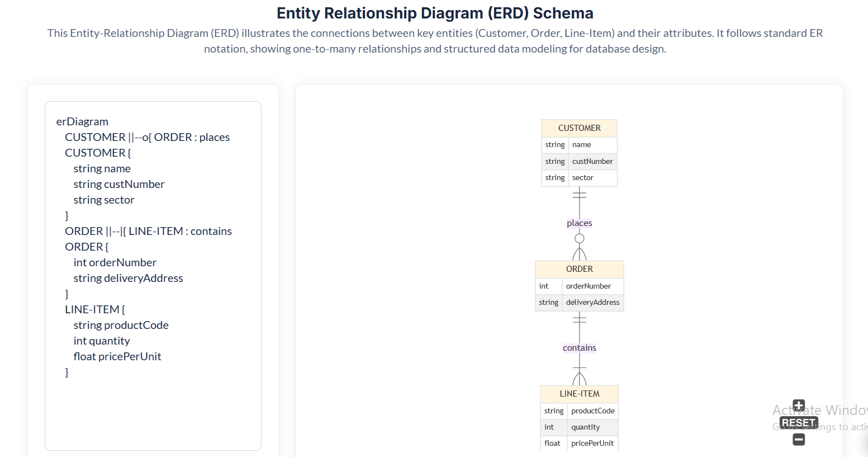Click the orderNumber attribute in ORDER entity
The width and height of the screenshot is (868, 457).
pos(588,286)
